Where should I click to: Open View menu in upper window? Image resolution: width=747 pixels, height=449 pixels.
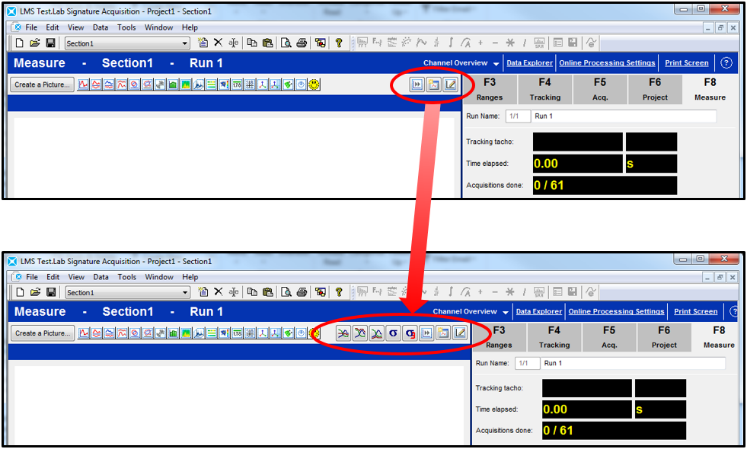[x=75, y=27]
